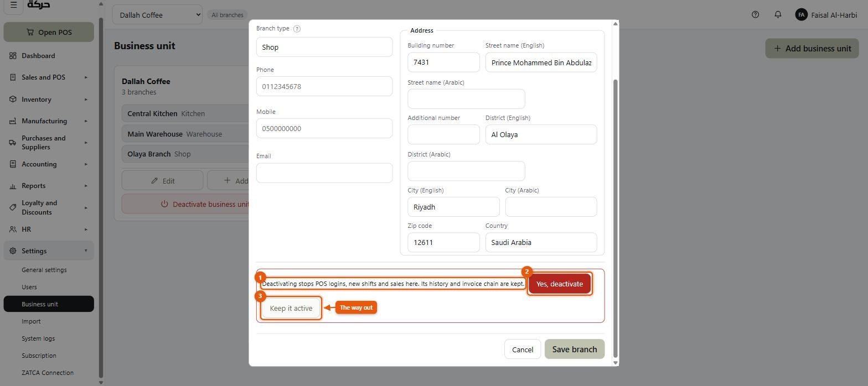The image size is (868, 386).
Task: Click the help question mark icon in header
Action: [755, 15]
